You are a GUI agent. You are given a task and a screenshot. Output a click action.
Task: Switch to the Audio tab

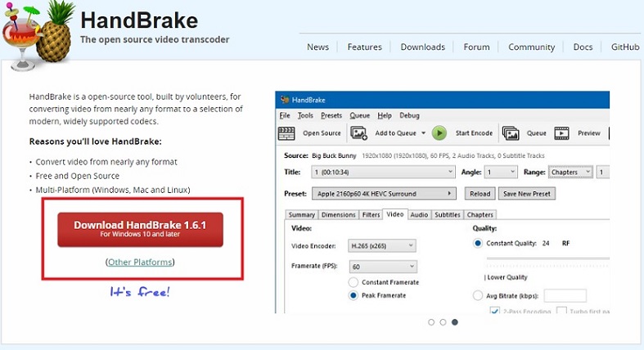pos(419,215)
